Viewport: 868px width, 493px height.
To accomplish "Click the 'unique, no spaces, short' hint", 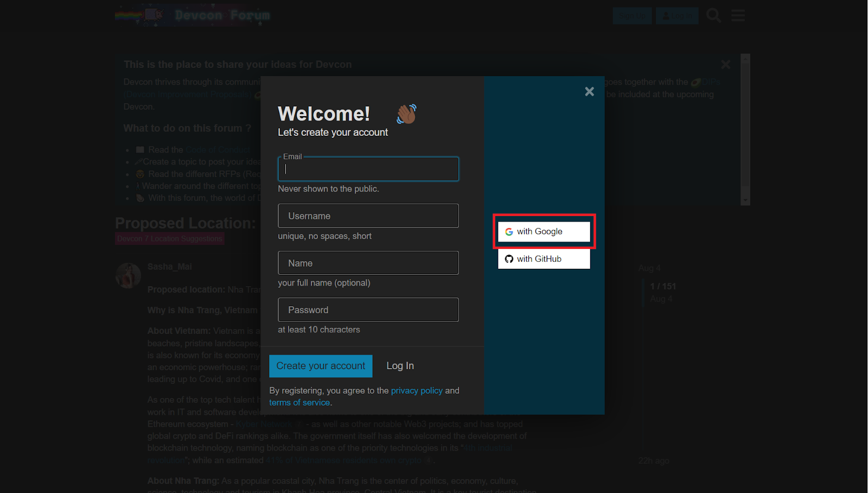I will [325, 236].
